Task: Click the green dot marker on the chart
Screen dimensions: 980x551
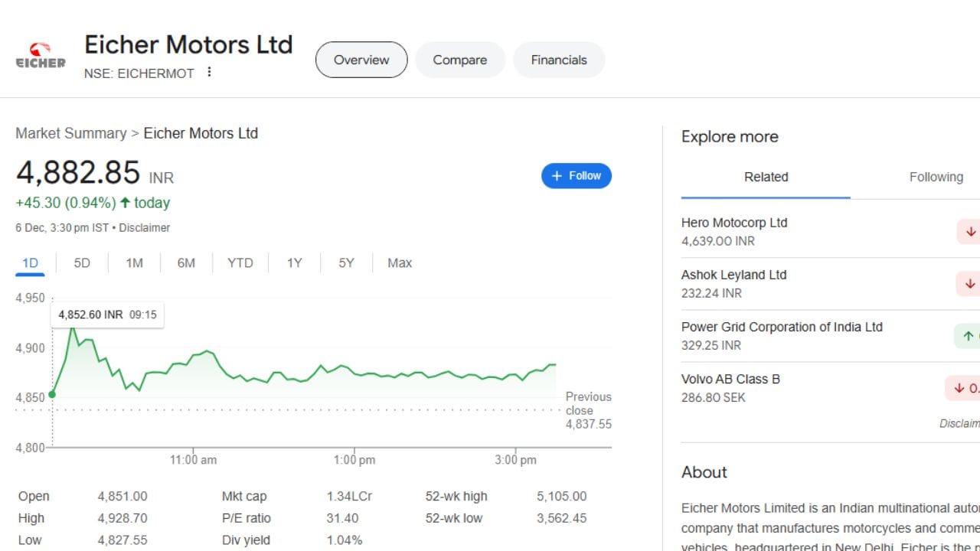Action: tap(52, 394)
